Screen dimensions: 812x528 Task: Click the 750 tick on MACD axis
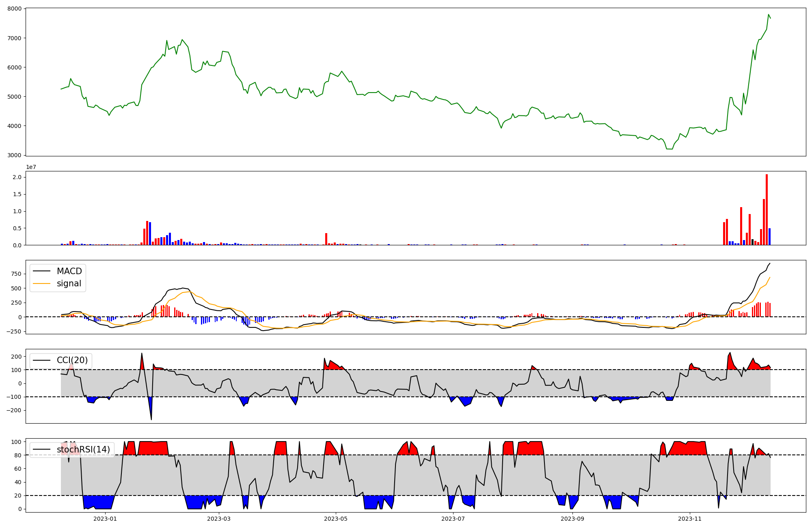17,274
